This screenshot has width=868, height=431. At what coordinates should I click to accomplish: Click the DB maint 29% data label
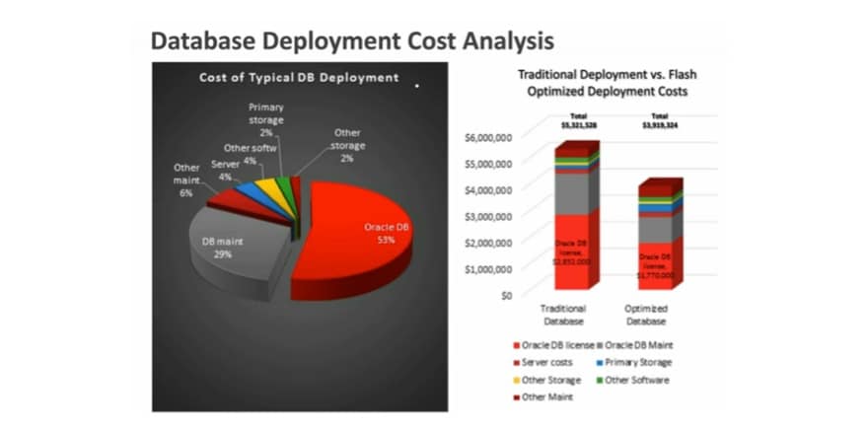pyautogui.click(x=223, y=249)
